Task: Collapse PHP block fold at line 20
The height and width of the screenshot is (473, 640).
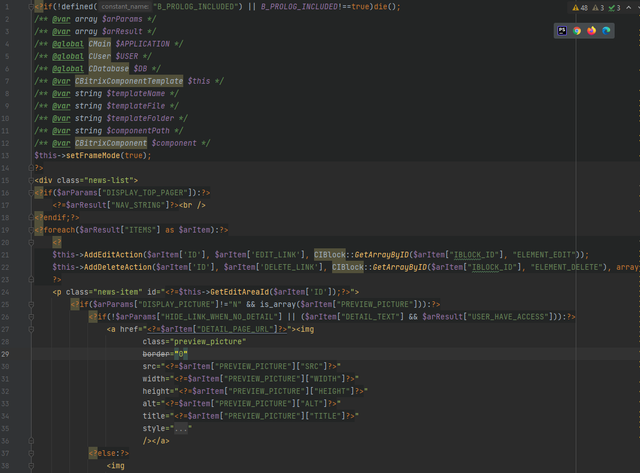Action: click(x=31, y=242)
